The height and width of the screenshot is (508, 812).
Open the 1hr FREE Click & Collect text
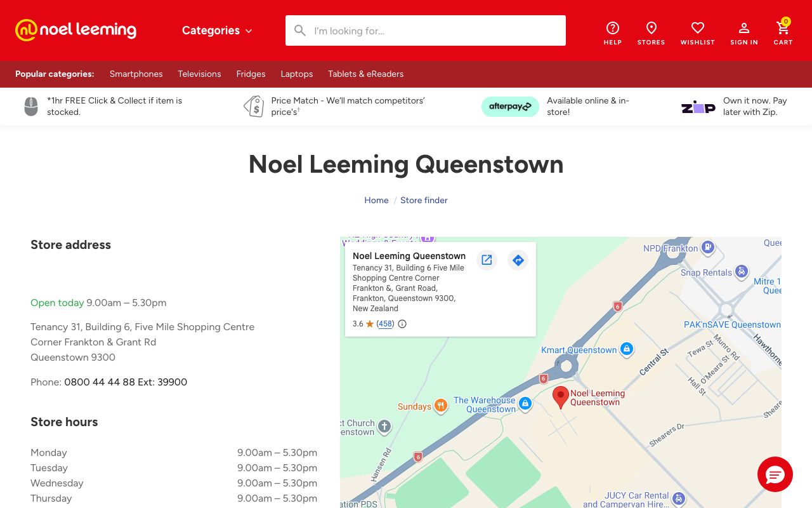click(x=115, y=106)
